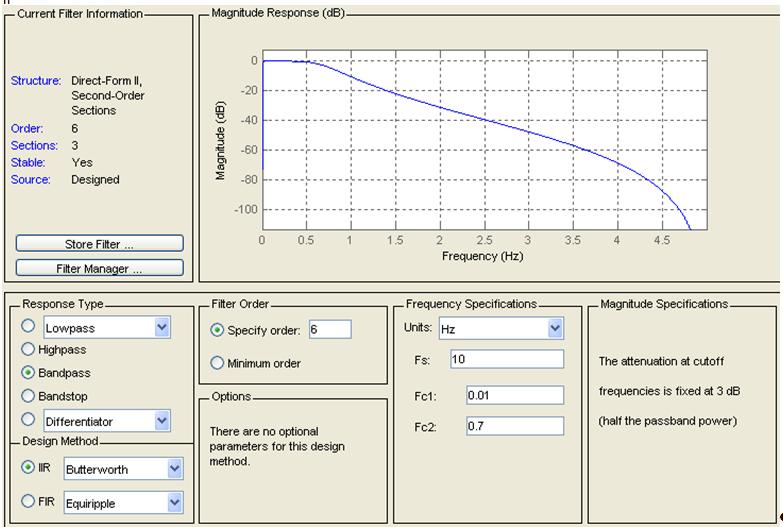Screen dimensions: 783x527
Task: Select the FIR design method
Action: click(x=28, y=502)
